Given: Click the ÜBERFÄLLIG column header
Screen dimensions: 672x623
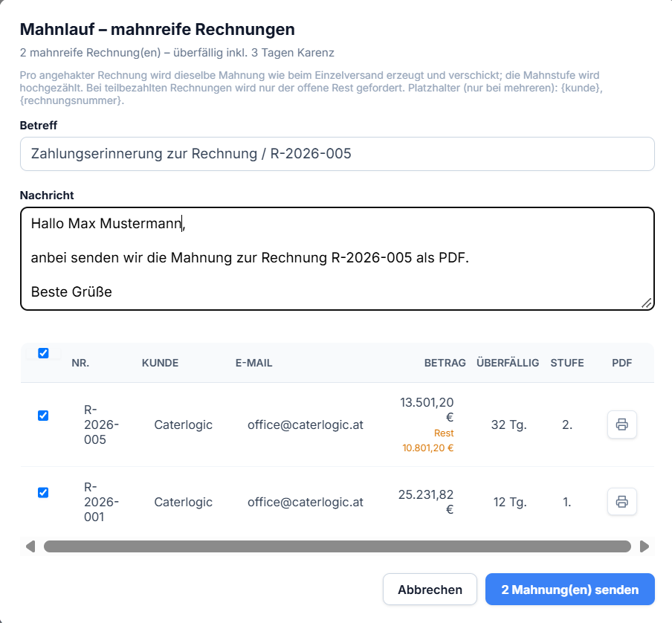Looking at the screenshot, I should (508, 363).
